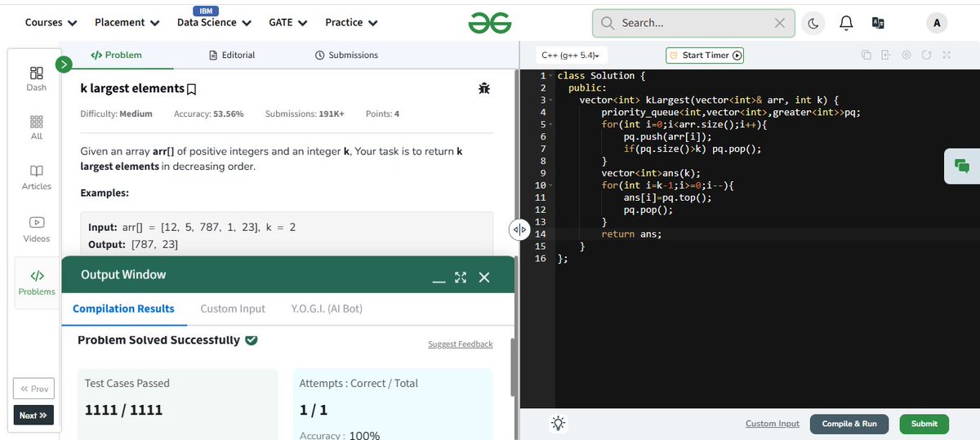Viewport: 980px width, 440px height.
Task: Expand the Courses dropdown menu
Action: [51, 23]
